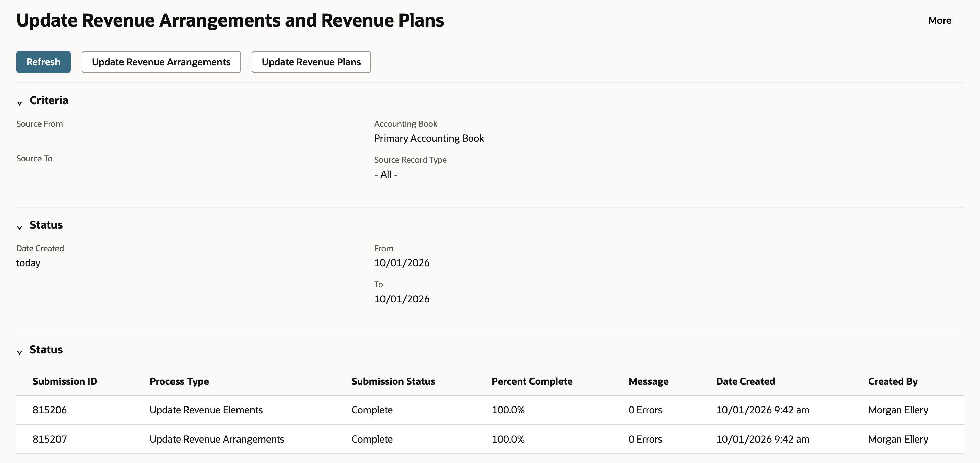This screenshot has width=980, height=463.
Task: Click Submission ID column header
Action: [x=65, y=381]
